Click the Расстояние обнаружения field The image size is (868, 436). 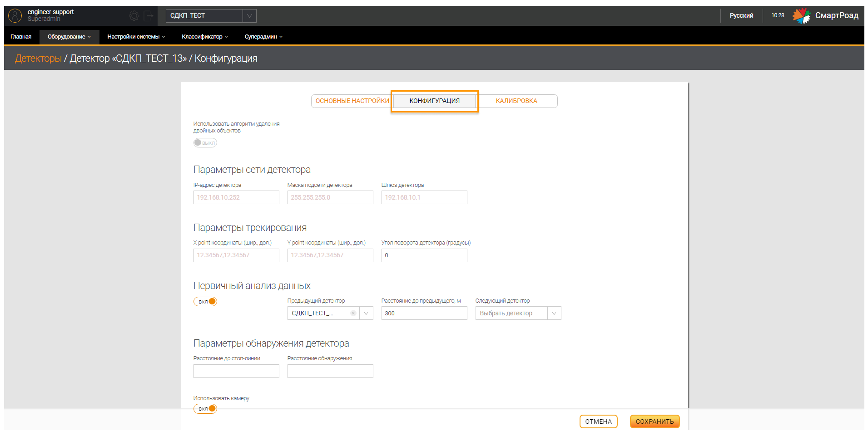point(330,371)
